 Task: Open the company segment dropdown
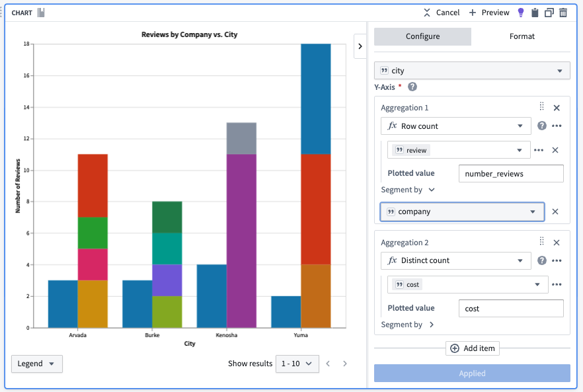[x=462, y=212]
